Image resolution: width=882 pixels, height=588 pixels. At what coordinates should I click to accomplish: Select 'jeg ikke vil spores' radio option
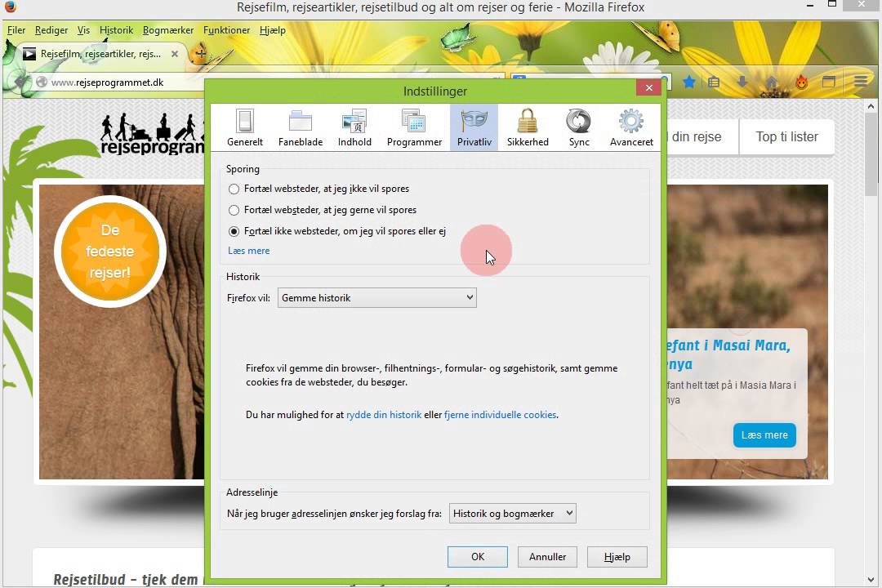[234, 189]
